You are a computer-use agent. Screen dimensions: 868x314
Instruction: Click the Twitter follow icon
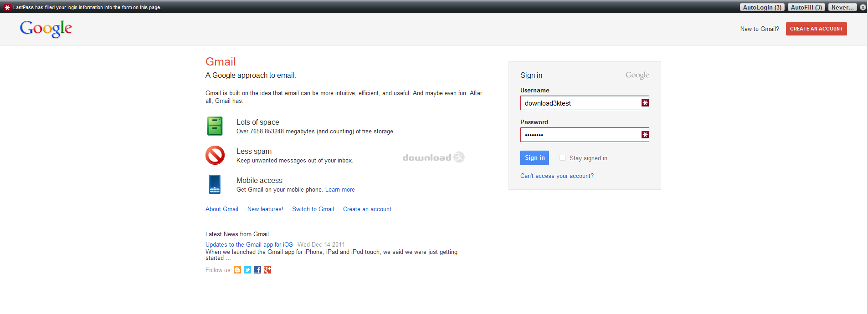click(247, 270)
